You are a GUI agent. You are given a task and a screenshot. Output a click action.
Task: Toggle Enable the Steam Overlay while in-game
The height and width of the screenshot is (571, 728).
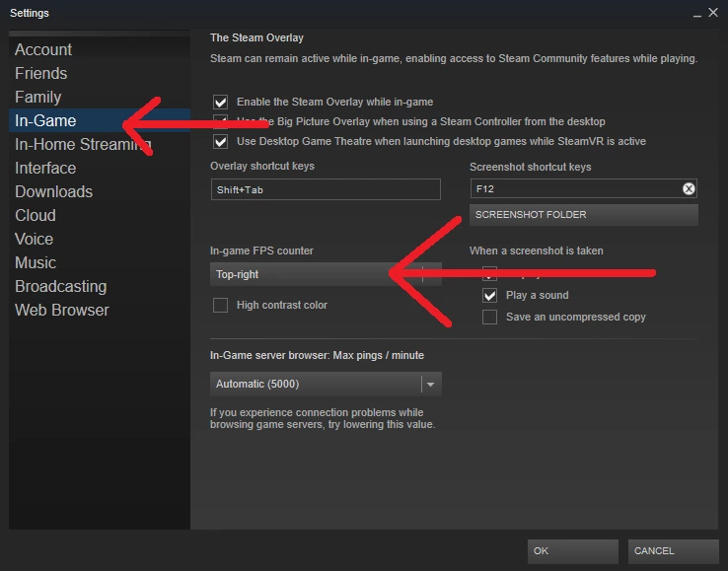click(x=221, y=102)
